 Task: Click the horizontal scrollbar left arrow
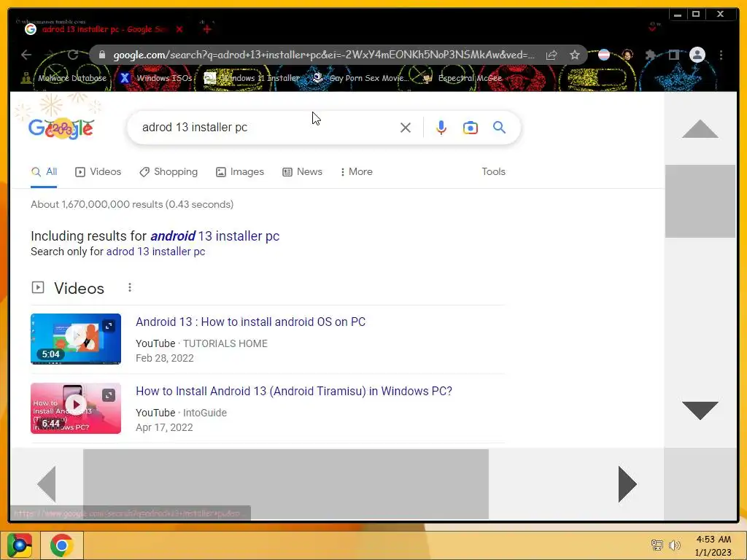click(x=46, y=484)
